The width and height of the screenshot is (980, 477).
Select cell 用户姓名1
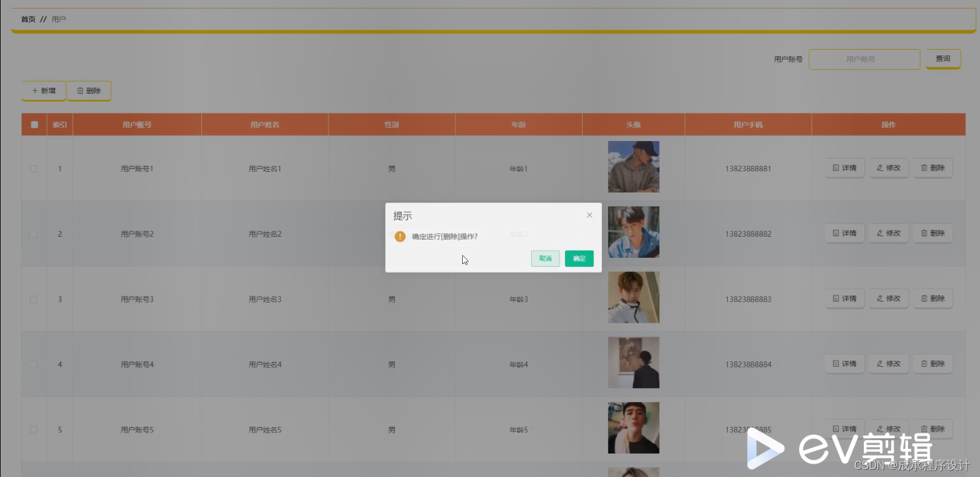click(x=265, y=169)
